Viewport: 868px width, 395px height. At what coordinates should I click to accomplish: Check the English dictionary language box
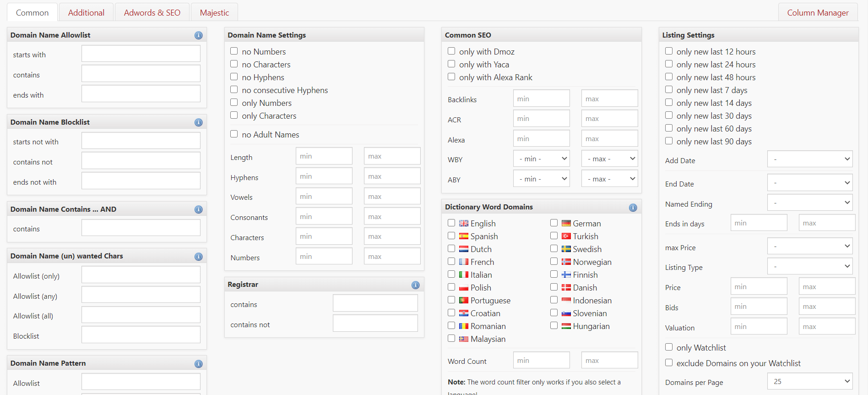pyautogui.click(x=451, y=223)
